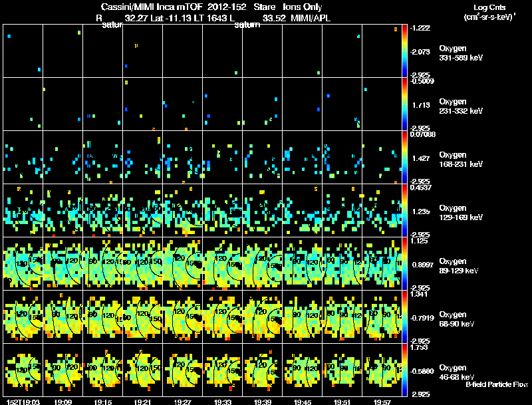The height and width of the screenshot is (405, 532).
Task: Click the color bar beside Oxygen 46-68 keV
Action: (404, 370)
